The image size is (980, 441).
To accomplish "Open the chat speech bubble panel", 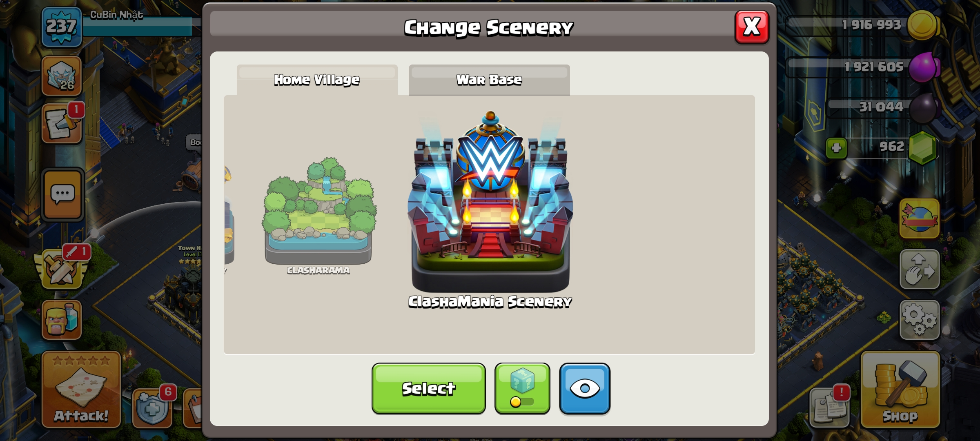I will pyautogui.click(x=62, y=194).
